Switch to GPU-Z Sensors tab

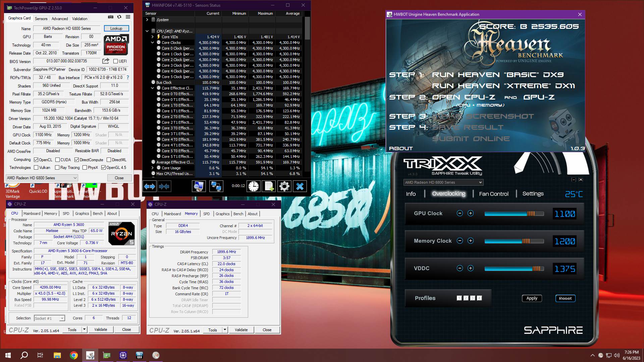pyautogui.click(x=41, y=19)
